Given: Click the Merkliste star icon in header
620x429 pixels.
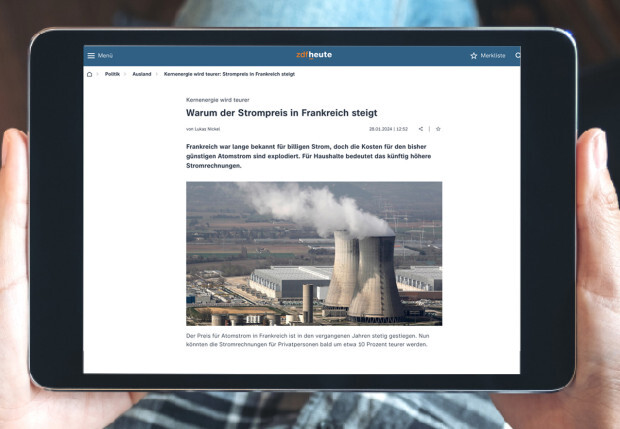Looking at the screenshot, I should click(x=474, y=56).
